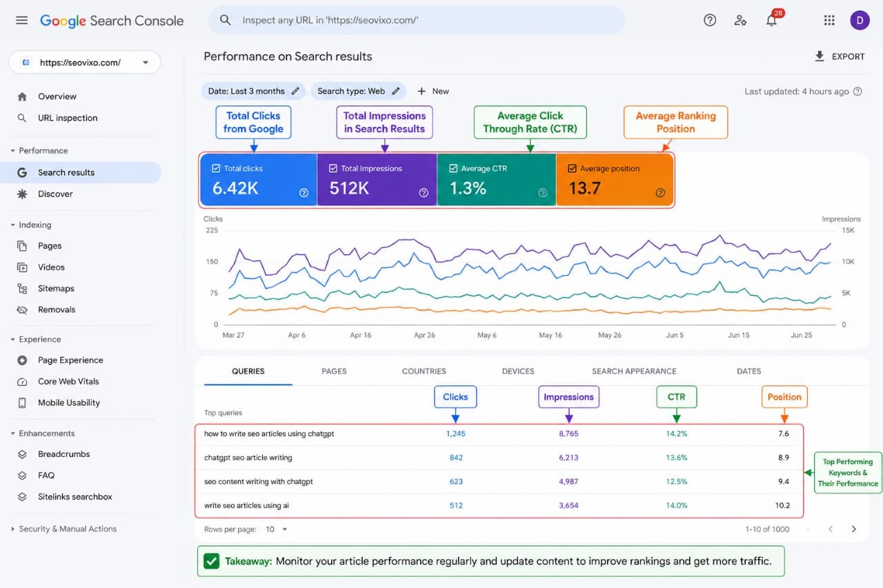Switch to the SEARCH APPEARANCE tab
This screenshot has height=588, width=883.
634,371
